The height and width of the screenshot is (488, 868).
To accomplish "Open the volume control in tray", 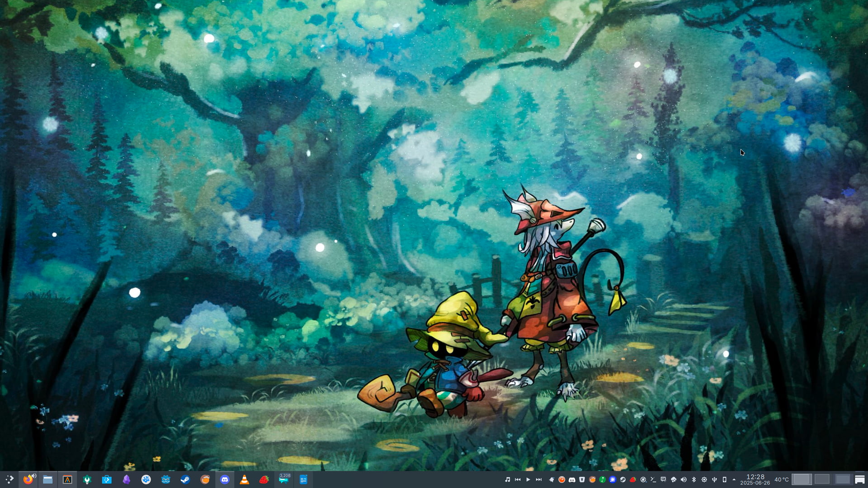I will [x=684, y=479].
